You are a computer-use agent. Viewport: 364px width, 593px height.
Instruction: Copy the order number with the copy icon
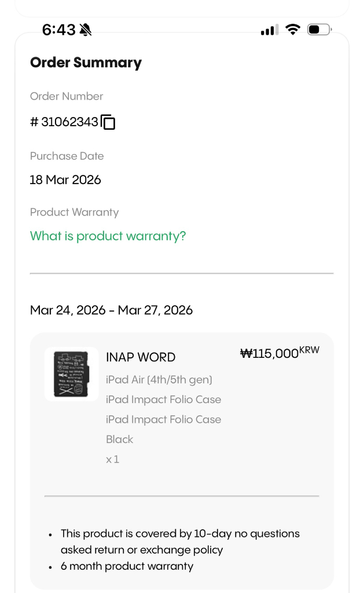108,122
